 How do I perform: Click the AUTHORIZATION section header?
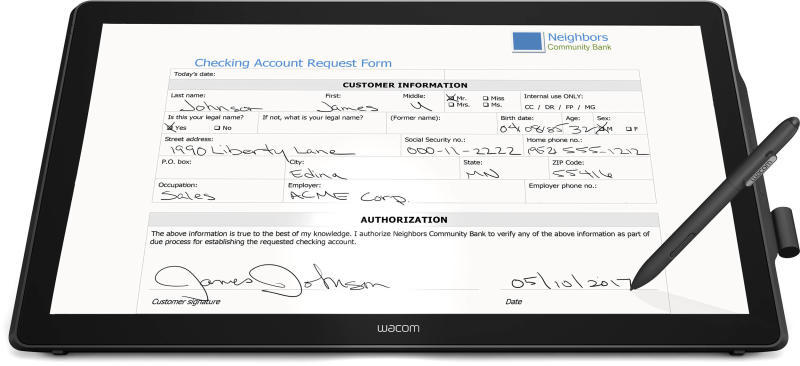pyautogui.click(x=404, y=220)
